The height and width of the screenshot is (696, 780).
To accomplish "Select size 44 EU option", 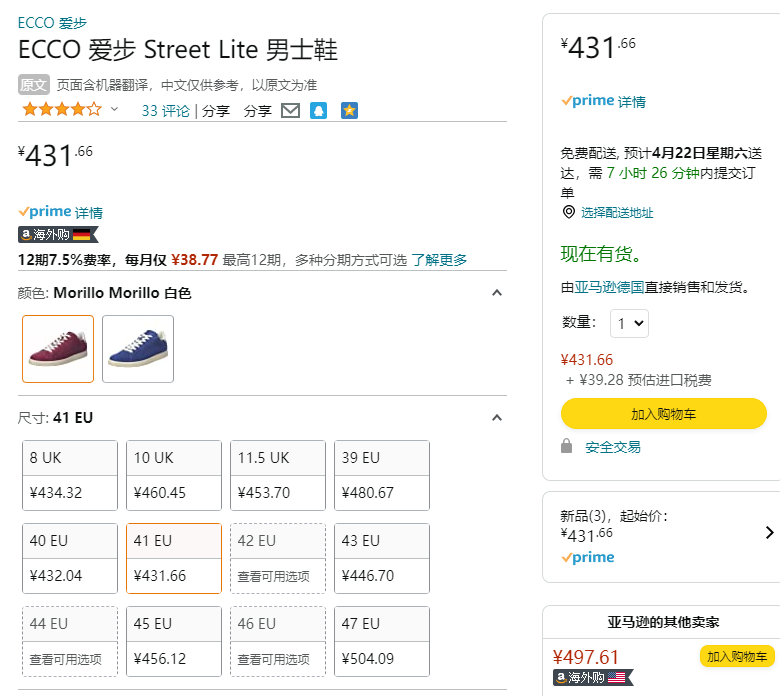I will point(70,641).
